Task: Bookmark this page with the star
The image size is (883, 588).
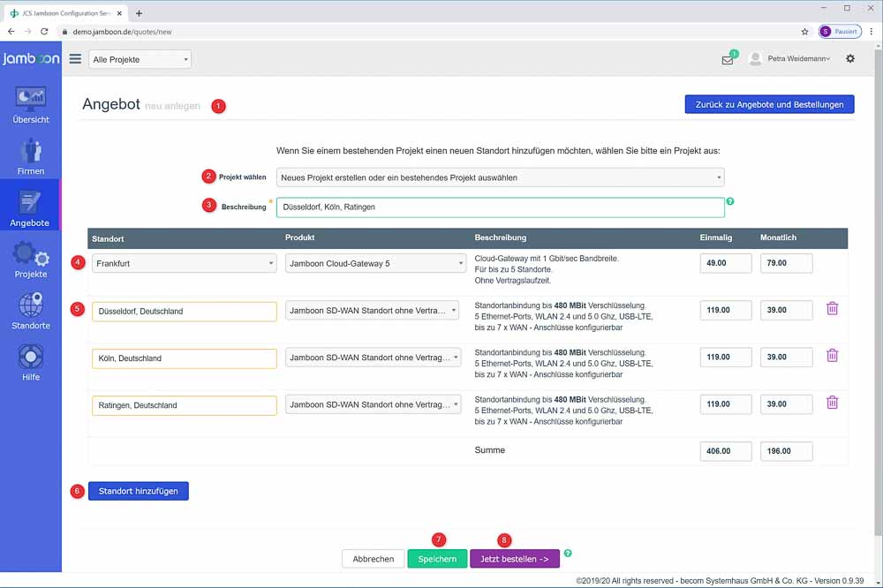Action: [804, 32]
